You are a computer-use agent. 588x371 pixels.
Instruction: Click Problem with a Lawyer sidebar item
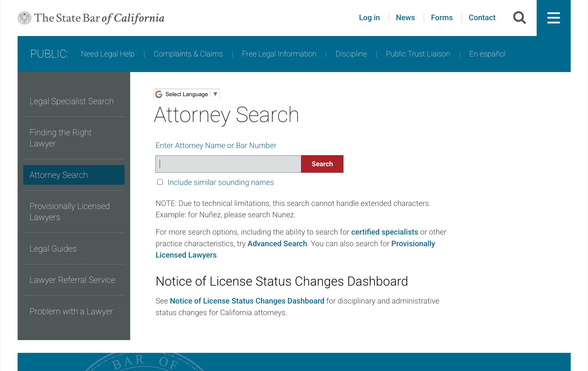71,311
